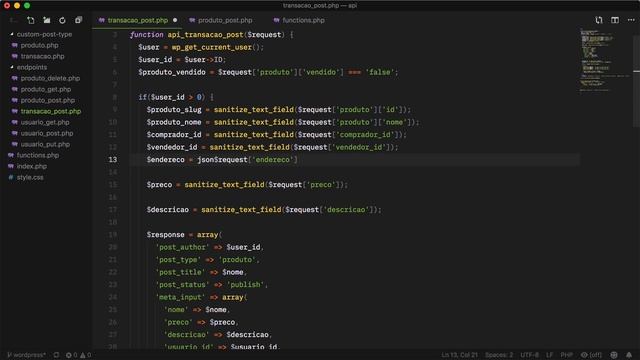Select transacao_post.php in the file tree
Image resolution: width=640 pixels, height=360 pixels.
[51, 111]
